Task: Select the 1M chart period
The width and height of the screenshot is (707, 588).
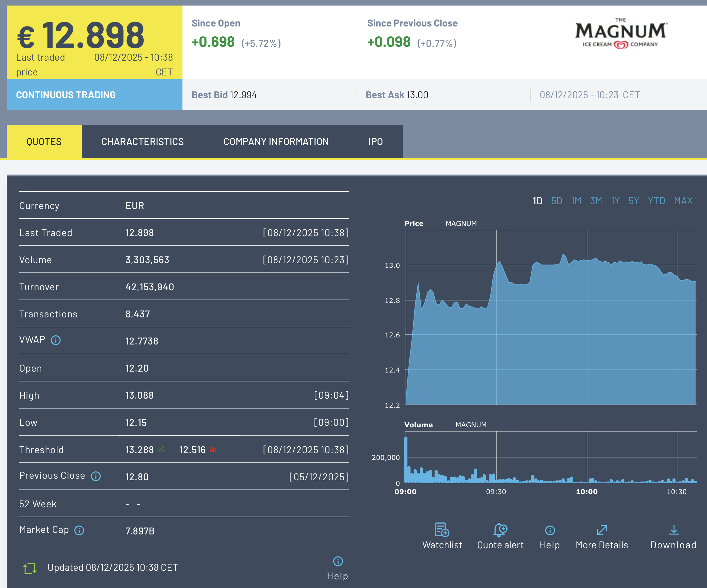Action: point(576,201)
